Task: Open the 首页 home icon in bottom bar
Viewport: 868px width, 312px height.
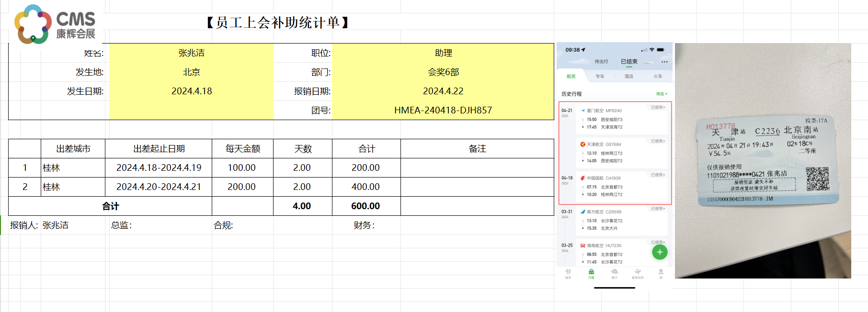Action: pos(568,273)
